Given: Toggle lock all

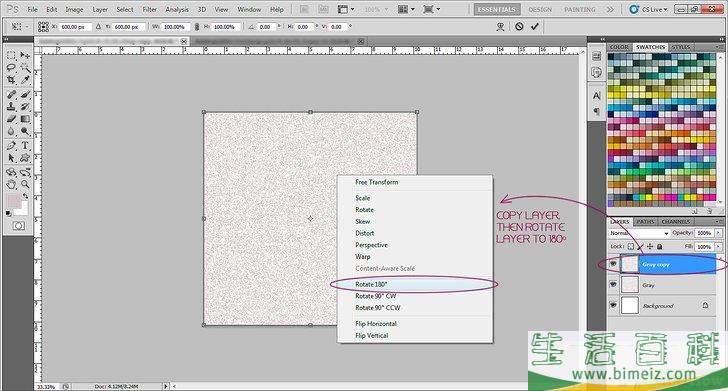Looking at the screenshot, I should 660,247.
